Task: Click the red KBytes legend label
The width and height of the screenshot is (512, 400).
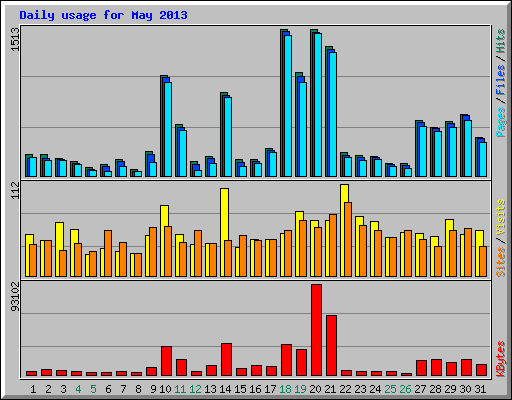Action: [x=500, y=359]
